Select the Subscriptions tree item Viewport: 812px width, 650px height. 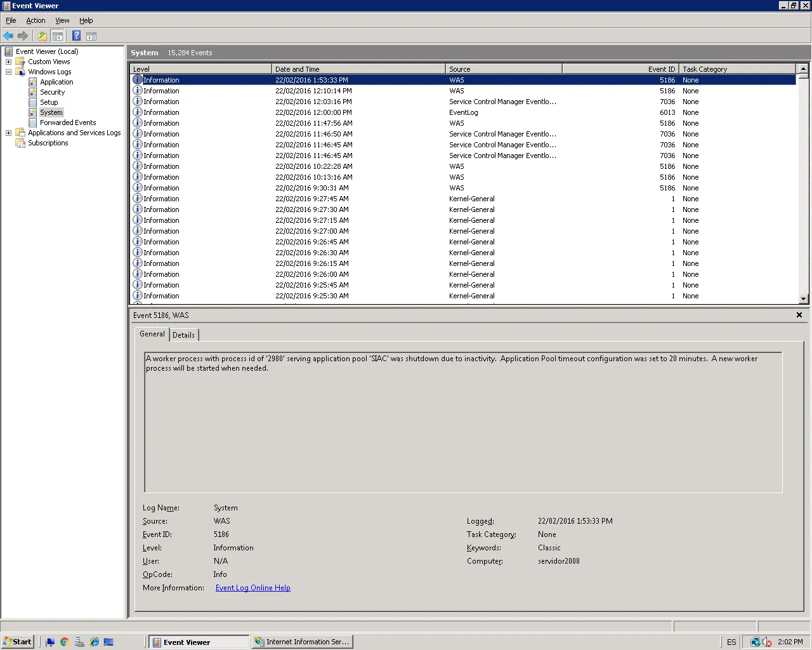(x=48, y=143)
